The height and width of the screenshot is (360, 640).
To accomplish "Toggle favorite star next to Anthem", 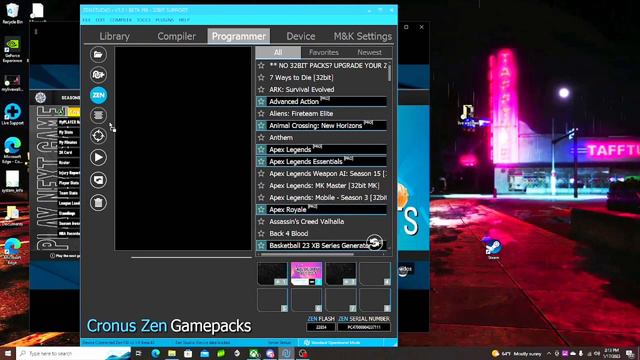I will 261,138.
